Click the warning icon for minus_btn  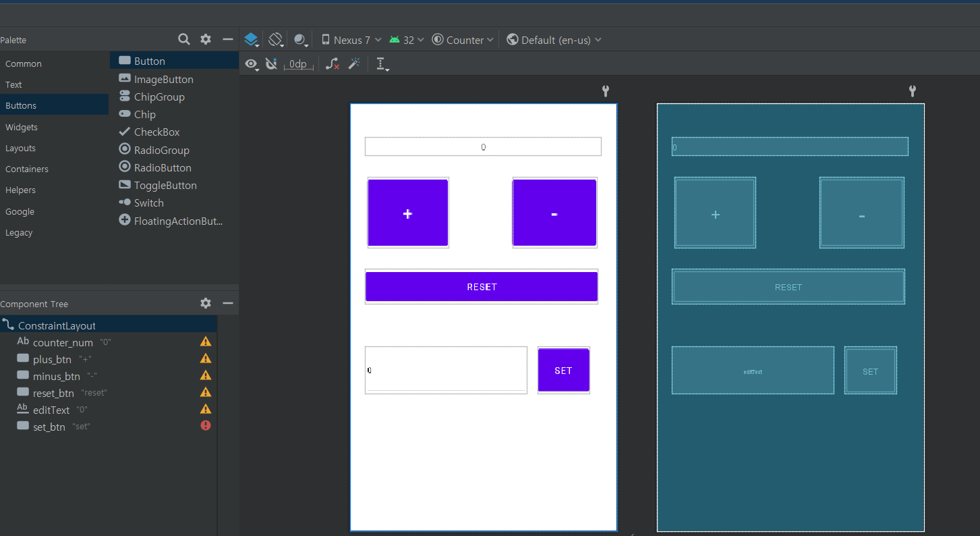(206, 375)
